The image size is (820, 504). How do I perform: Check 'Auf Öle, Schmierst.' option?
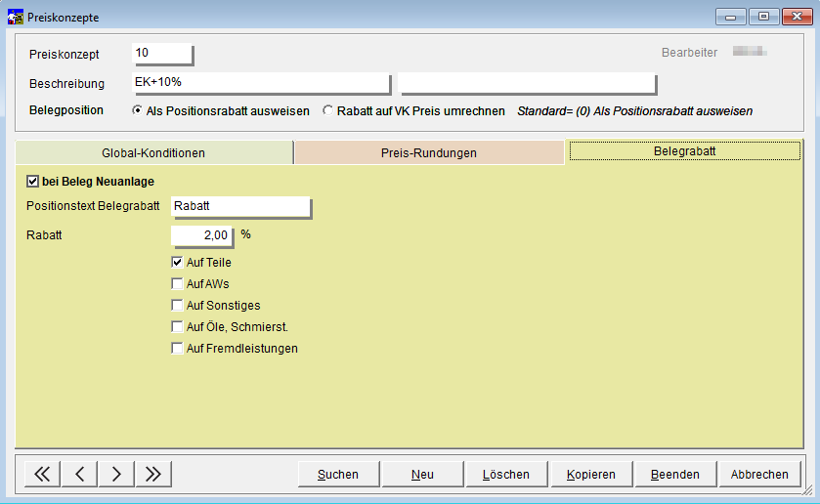click(x=177, y=327)
